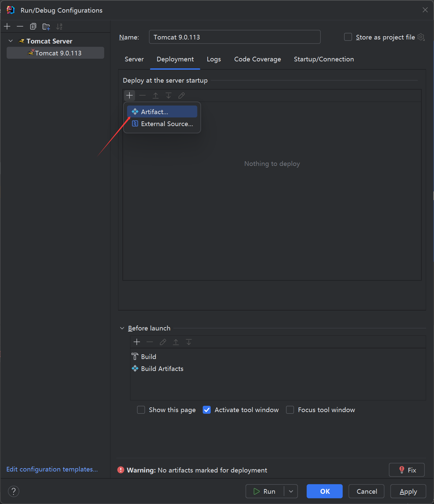434x504 pixels.
Task: Choose Artifact... from the popup menu
Action: (162, 112)
